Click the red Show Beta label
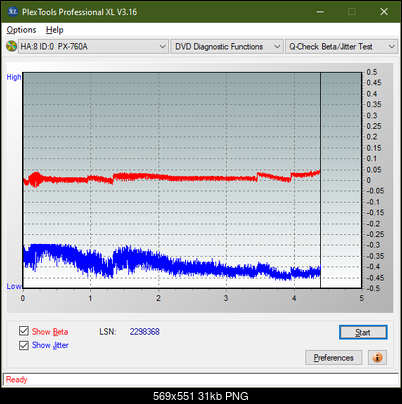This screenshot has height=404, width=402. coord(50,332)
